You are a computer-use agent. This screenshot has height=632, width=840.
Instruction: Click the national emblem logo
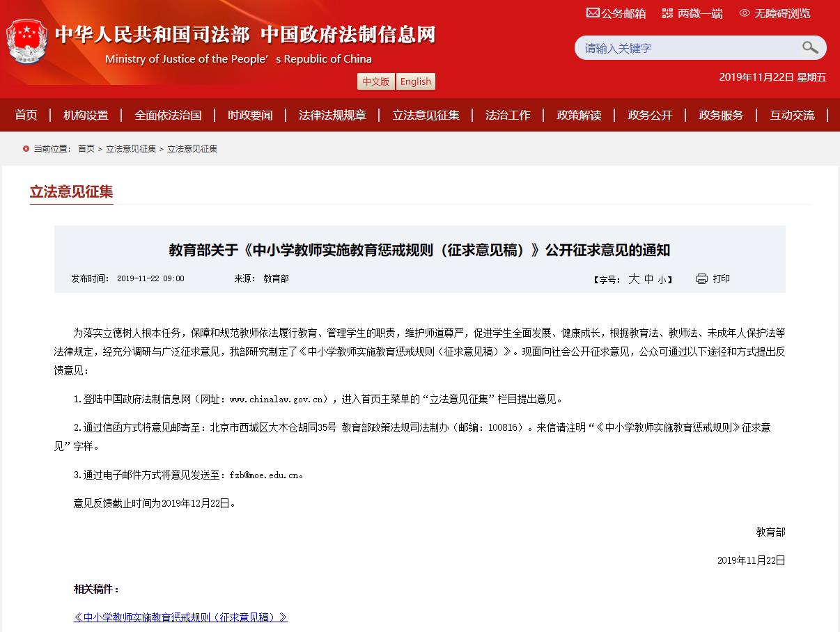click(x=26, y=43)
